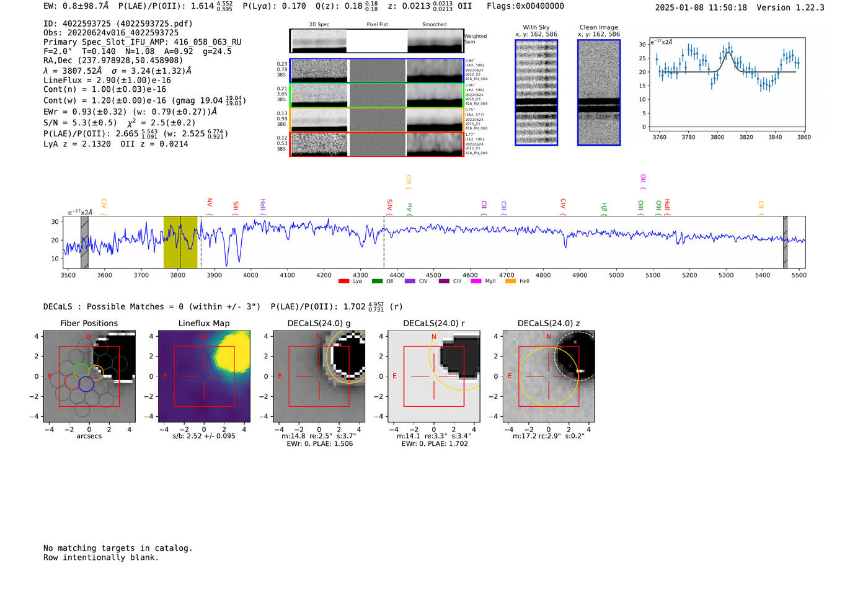Click the Cont(n) = 1.00(±0.03)e-16 line
This screenshot has height=591, width=868.
coord(105,90)
